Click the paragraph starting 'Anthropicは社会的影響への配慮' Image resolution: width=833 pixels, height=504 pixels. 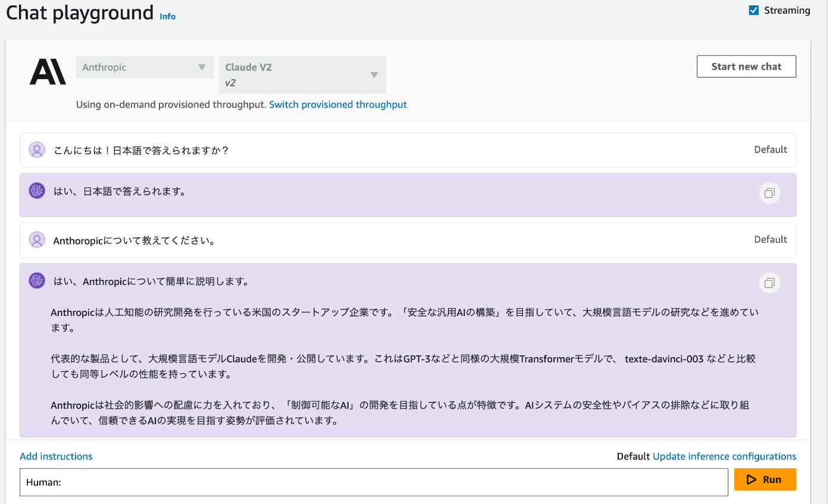400,413
